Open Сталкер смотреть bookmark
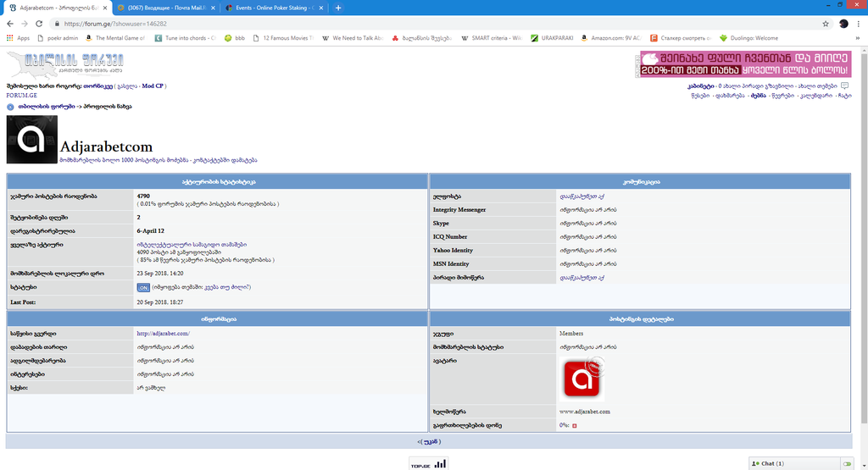 [681, 38]
